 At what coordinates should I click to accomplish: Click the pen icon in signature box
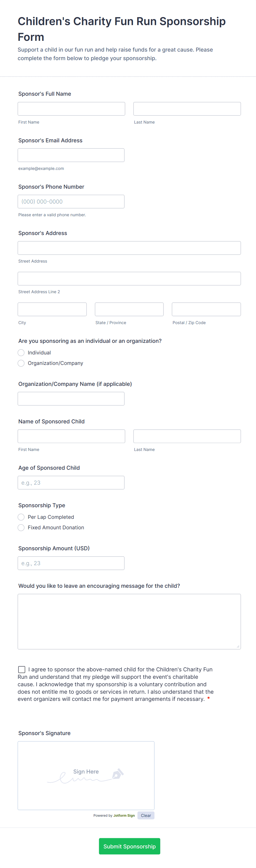coord(118,774)
